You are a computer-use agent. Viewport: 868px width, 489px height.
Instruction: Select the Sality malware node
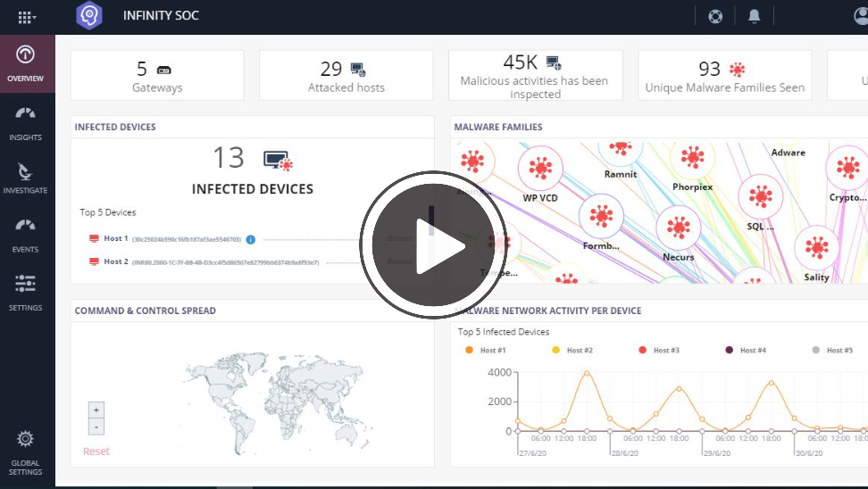tap(816, 248)
